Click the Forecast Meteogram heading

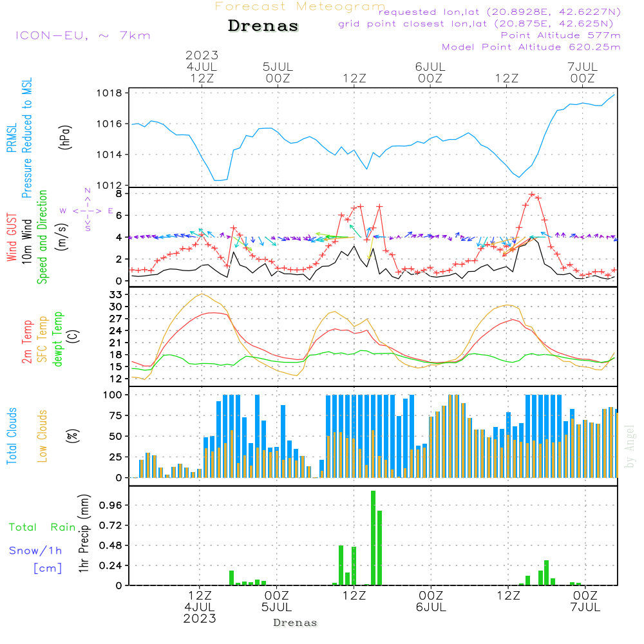(x=299, y=6)
